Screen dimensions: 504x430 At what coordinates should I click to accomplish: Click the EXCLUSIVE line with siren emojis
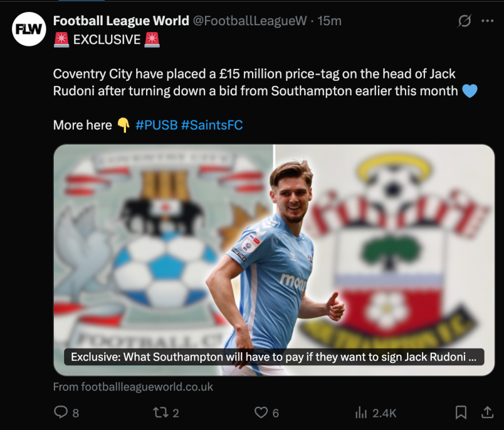tap(107, 40)
